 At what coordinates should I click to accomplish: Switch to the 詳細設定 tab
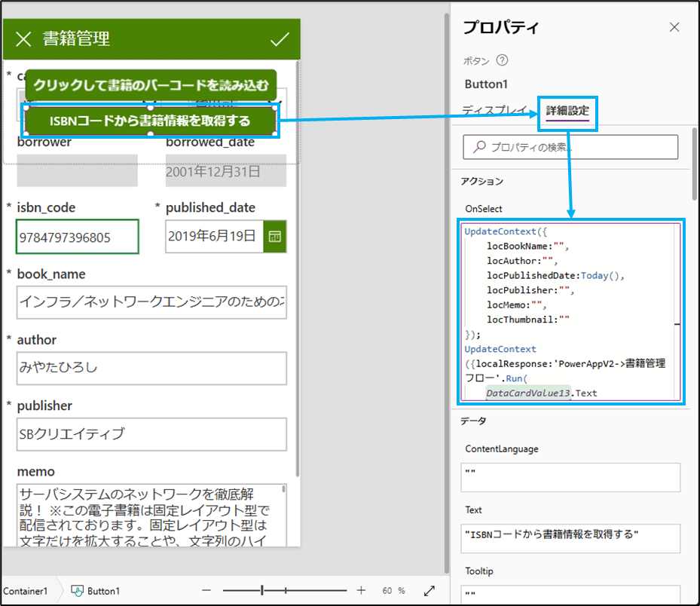[567, 111]
